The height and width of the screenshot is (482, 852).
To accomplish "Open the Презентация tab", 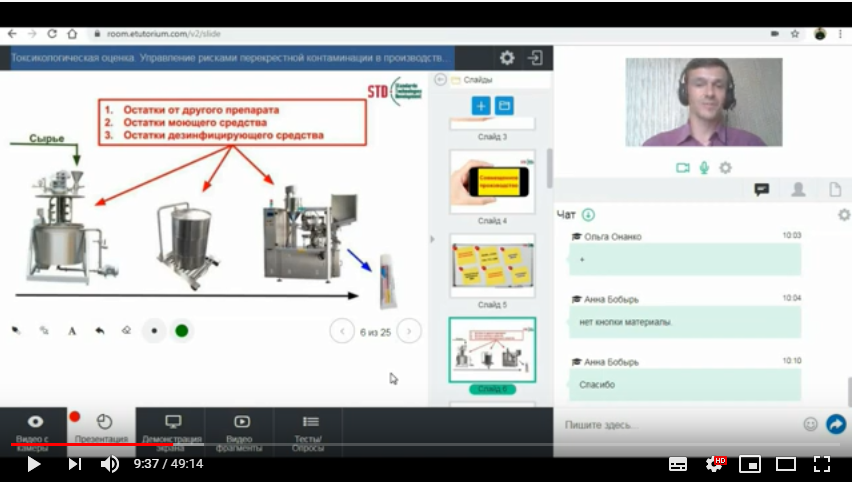I will [x=102, y=432].
